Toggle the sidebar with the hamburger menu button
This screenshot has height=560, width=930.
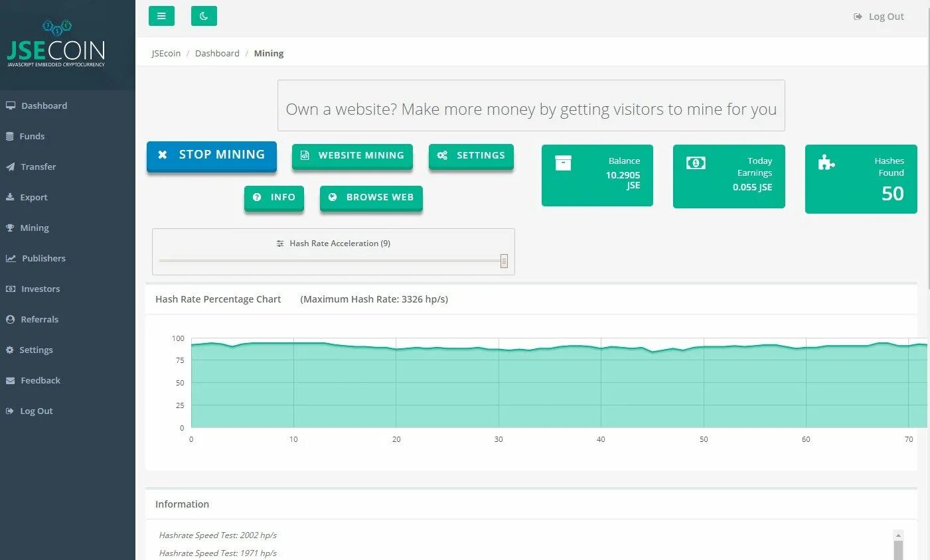(161, 16)
